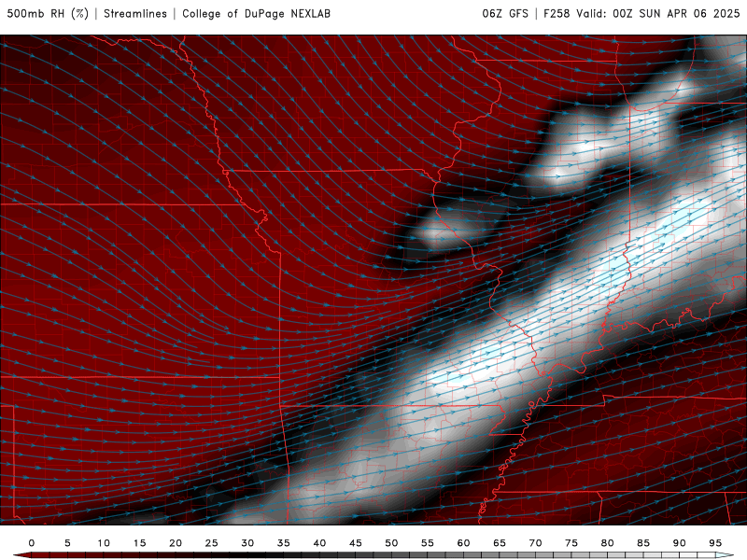Viewport: 747px width, 560px height.
Task: Click the '60' colorbar scale label
Action: [x=463, y=543]
